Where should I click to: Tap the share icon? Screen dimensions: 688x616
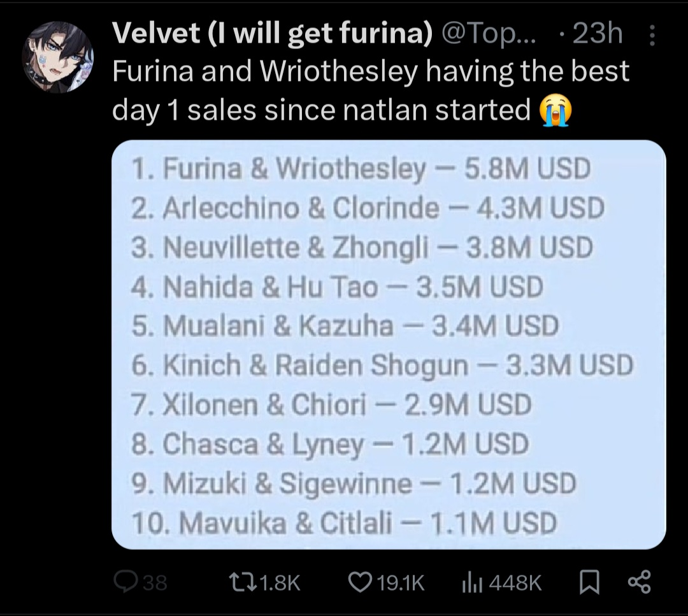click(x=639, y=581)
